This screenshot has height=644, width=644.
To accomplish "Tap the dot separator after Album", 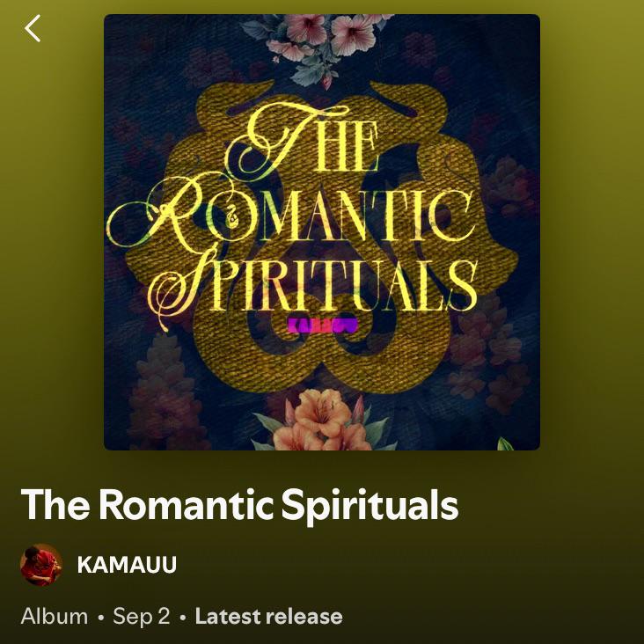I will pyautogui.click(x=100, y=618).
